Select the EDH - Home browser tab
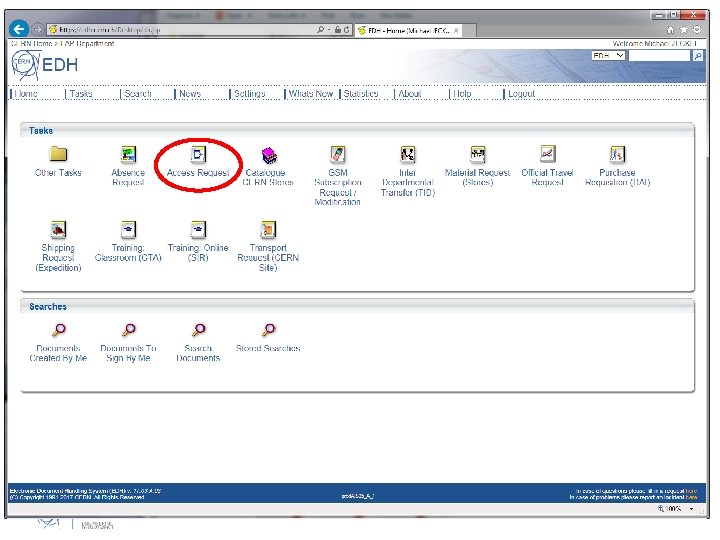Viewport: 720px width, 540px height. coord(409,30)
